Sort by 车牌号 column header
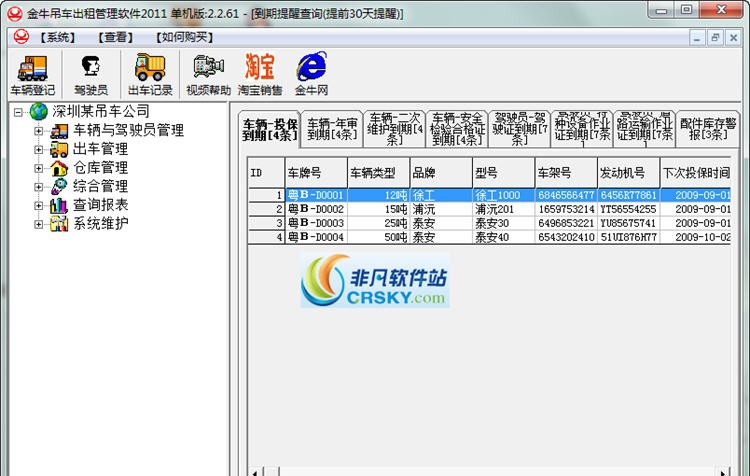 coord(316,173)
